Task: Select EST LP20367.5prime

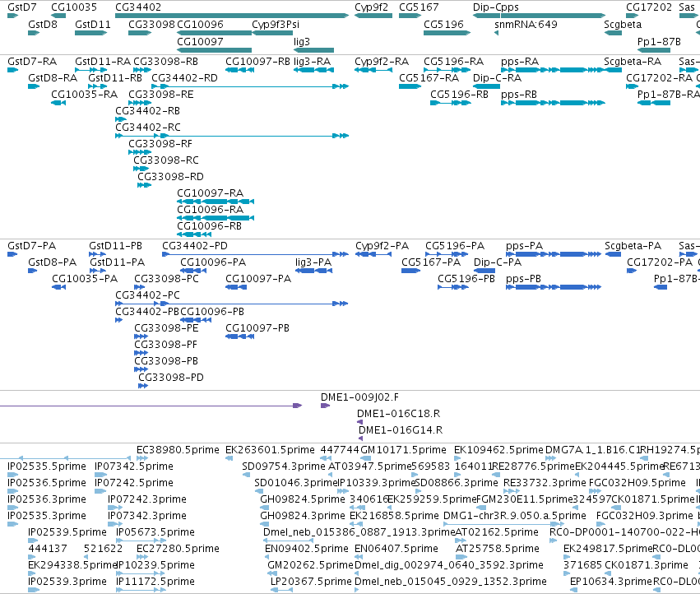Action: point(311,582)
